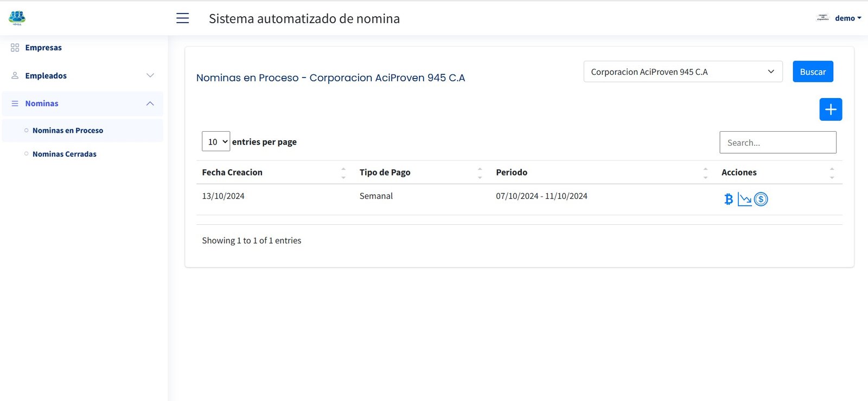Open Nominas en Proceso page
868x401 pixels.
68,131
